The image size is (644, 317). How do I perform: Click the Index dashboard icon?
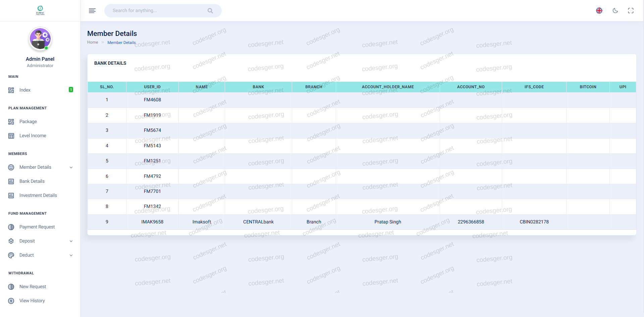[x=11, y=90]
